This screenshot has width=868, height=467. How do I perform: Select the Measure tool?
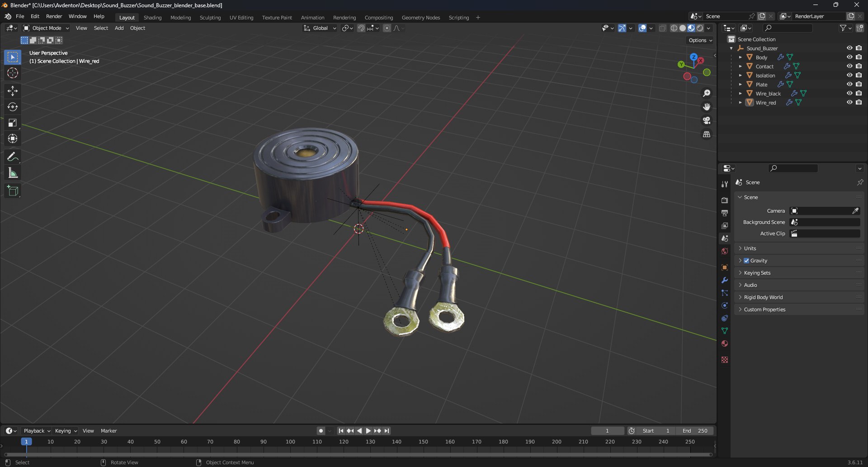(13, 173)
